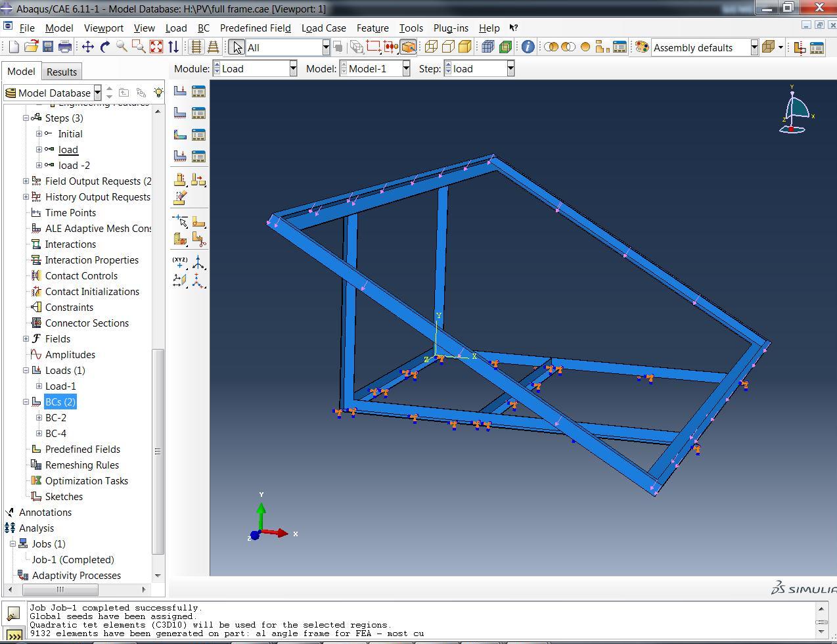Open the Assembly defaults color dropdown
Screen dimensions: 837x644
pos(754,47)
